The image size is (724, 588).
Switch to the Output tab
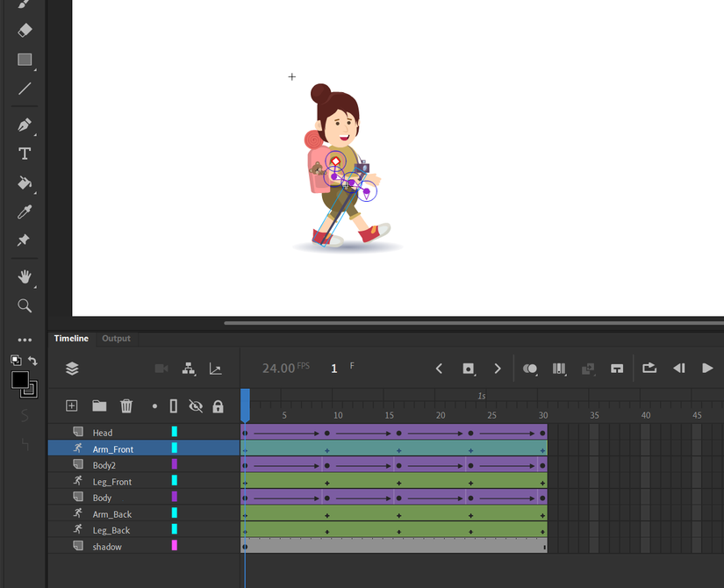click(x=116, y=339)
